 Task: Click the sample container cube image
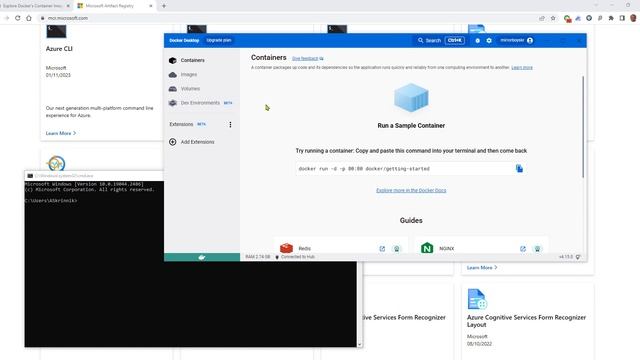[x=411, y=98]
